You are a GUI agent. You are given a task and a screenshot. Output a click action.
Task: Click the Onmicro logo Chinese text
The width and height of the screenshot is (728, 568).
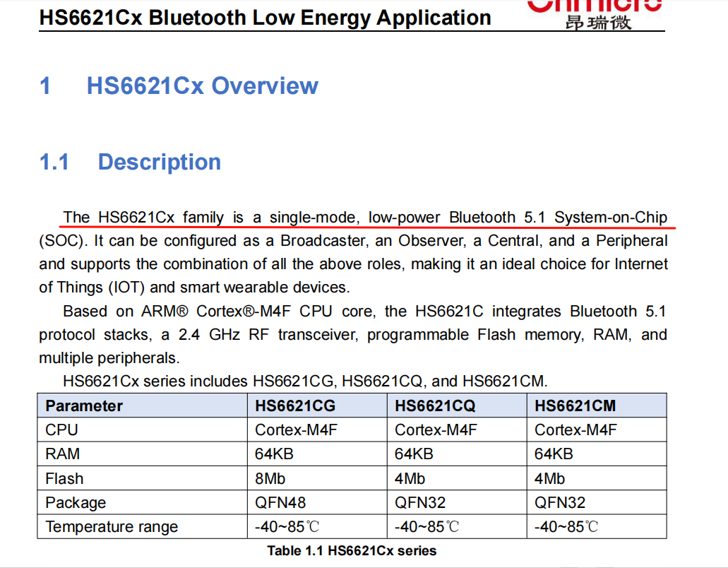pyautogui.click(x=598, y=22)
